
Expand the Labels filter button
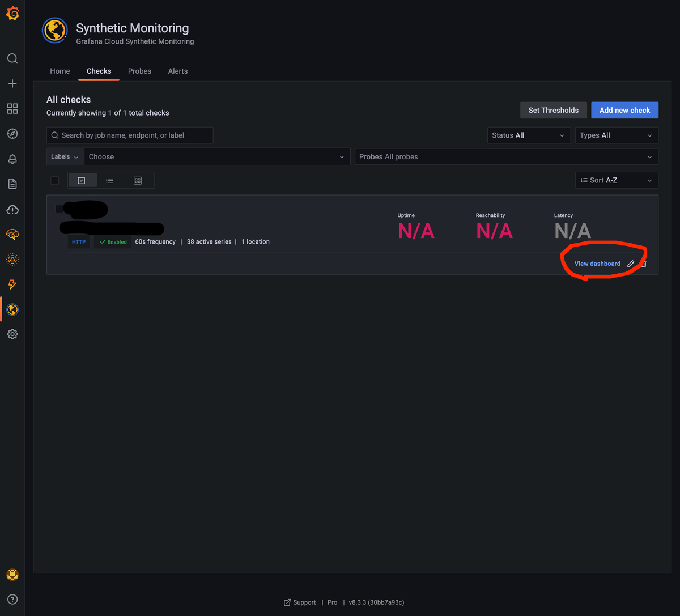[65, 157]
